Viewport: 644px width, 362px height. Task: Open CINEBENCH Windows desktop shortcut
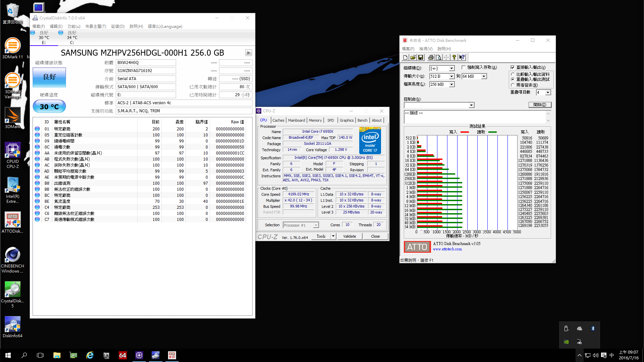pyautogui.click(x=12, y=260)
